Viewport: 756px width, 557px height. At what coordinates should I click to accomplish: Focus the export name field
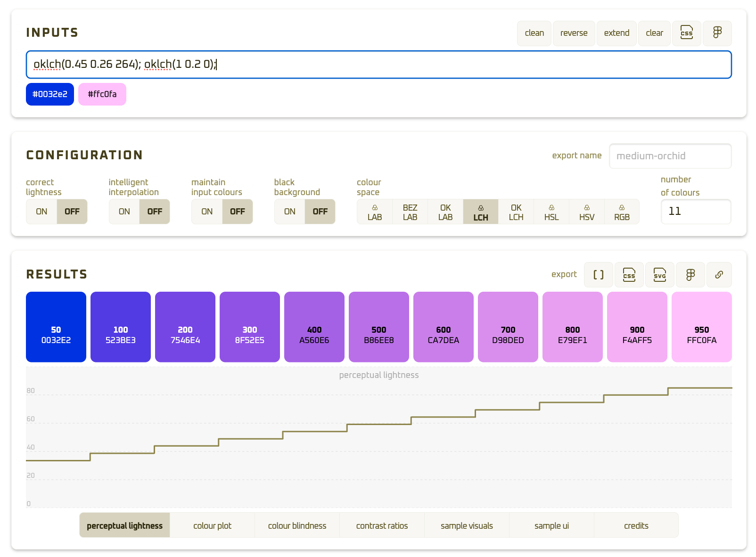click(x=670, y=156)
